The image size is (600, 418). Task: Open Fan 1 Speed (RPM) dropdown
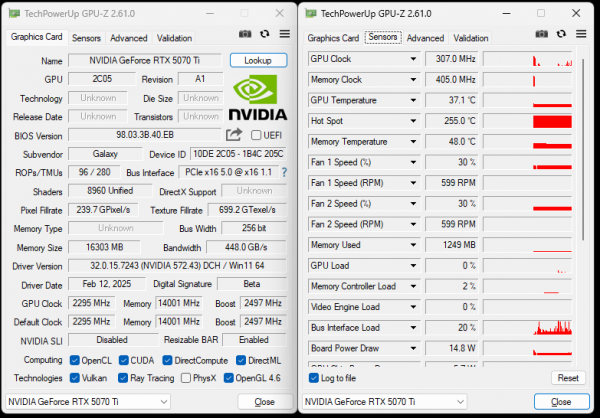(413, 183)
